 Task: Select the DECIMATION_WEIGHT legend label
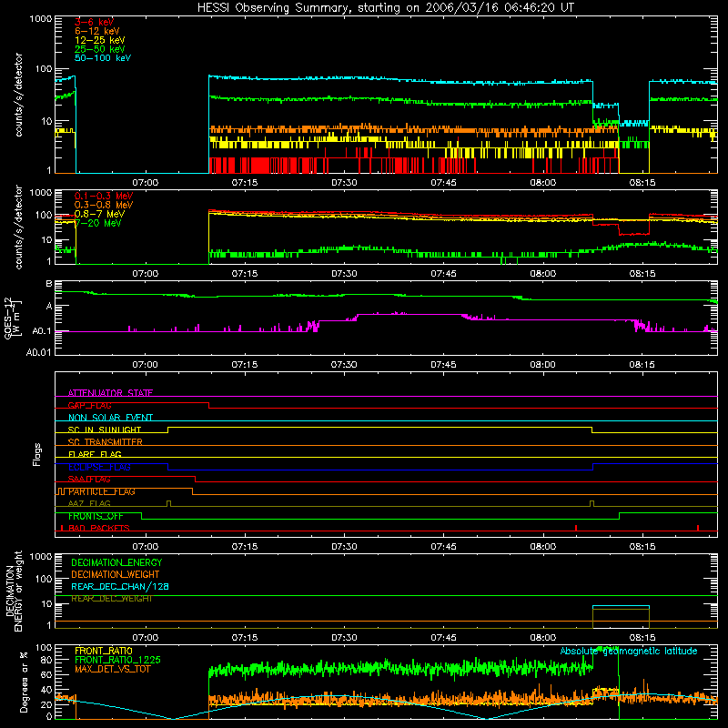point(116,574)
